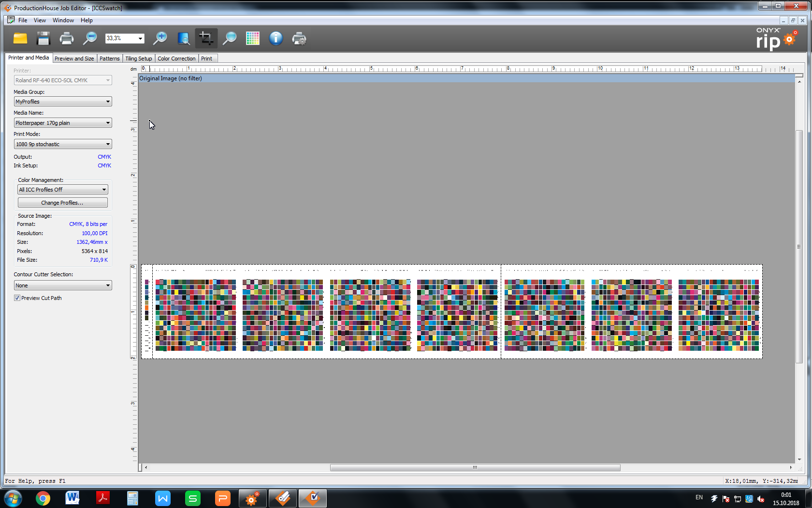The width and height of the screenshot is (812, 508).
Task: Toggle the Preview Cut Path checkbox
Action: point(17,298)
